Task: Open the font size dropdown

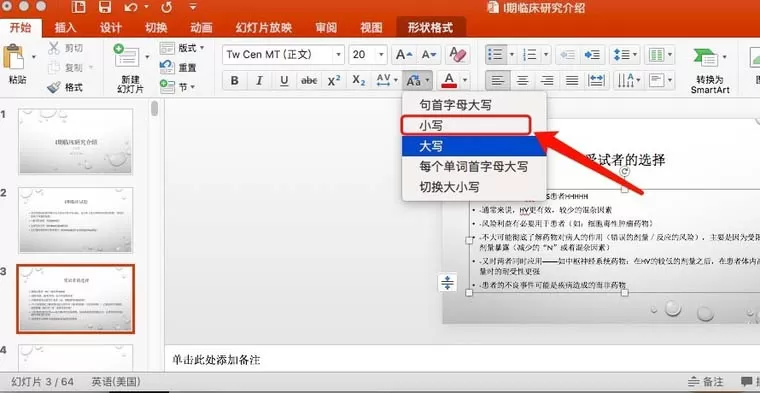Action: 381,54
